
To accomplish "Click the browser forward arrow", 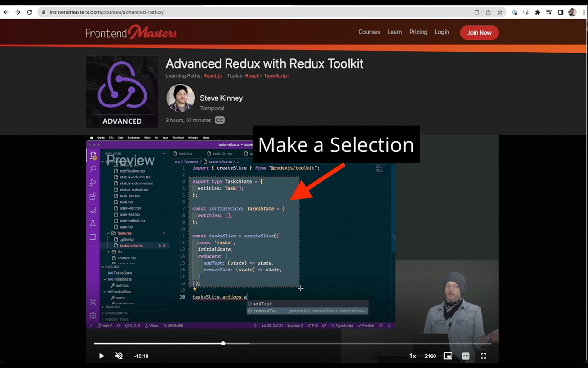I will coord(17,12).
